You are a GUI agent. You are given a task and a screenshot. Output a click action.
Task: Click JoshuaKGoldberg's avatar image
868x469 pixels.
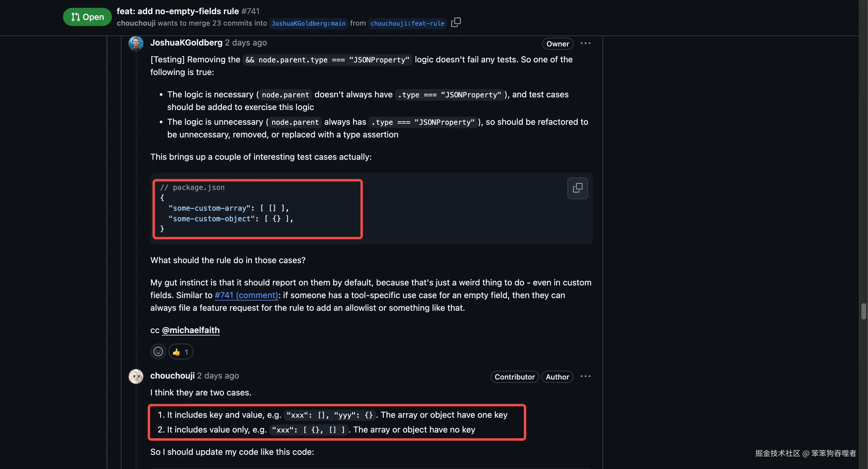coord(136,43)
